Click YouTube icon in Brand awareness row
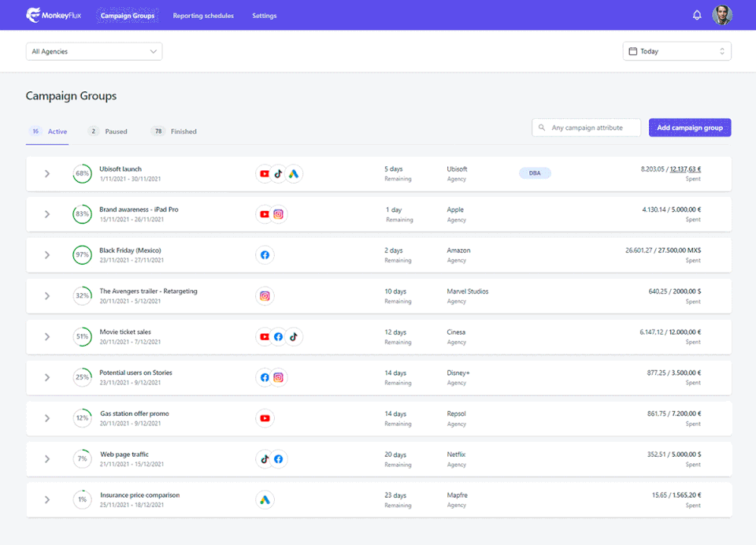This screenshot has height=545, width=756. pos(265,214)
